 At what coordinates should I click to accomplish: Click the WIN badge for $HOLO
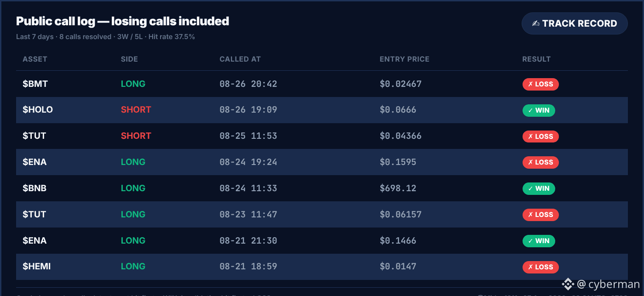539,110
